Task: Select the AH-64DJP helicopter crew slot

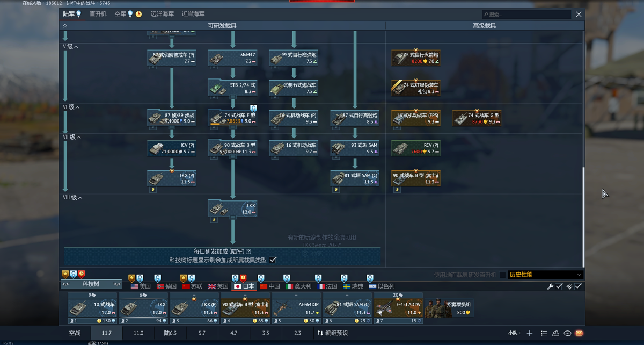Action: [x=296, y=308]
